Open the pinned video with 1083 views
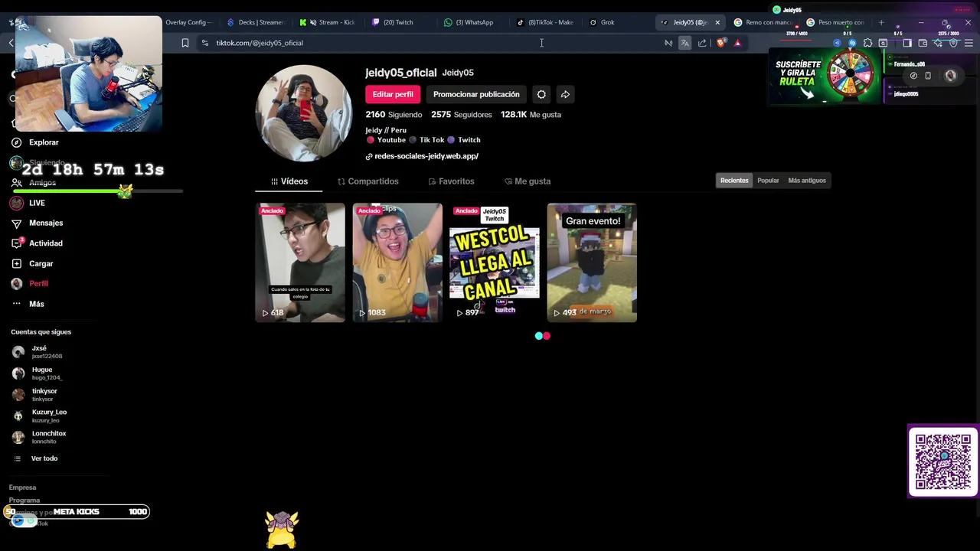The width and height of the screenshot is (980, 551). click(x=397, y=262)
